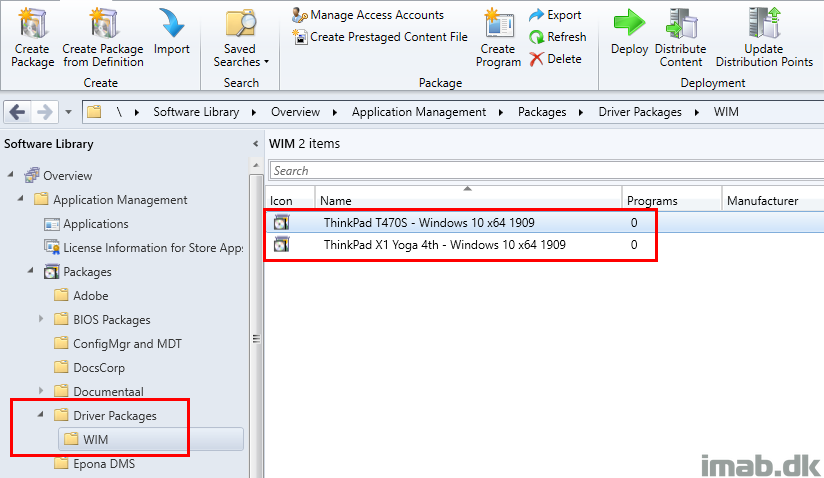Expand the arrow after Software Library breadcrumb
This screenshot has height=478, width=824.
[x=254, y=112]
